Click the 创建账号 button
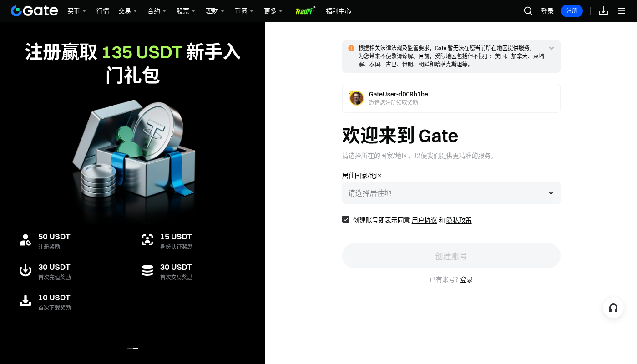This screenshot has width=637, height=364. pyautogui.click(x=451, y=256)
